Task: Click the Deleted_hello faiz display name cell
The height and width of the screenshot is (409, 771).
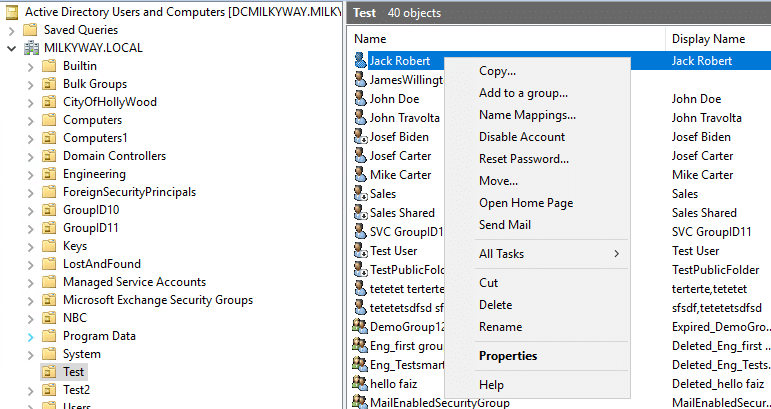Action: tap(718, 383)
